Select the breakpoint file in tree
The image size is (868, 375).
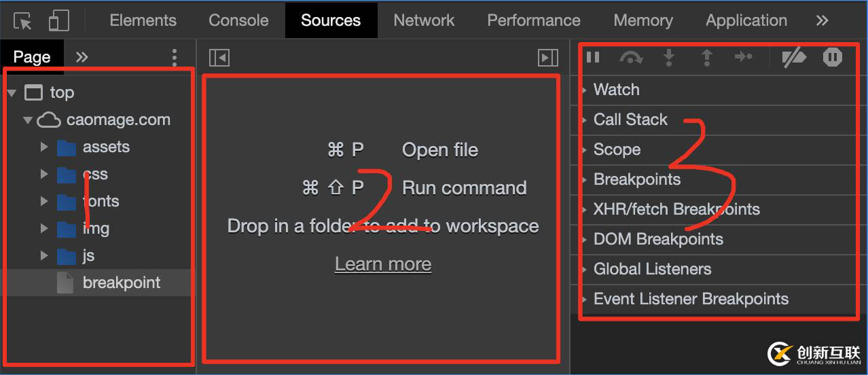click(x=121, y=283)
